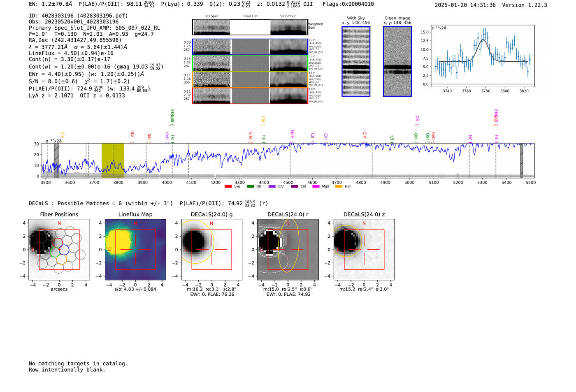The image size is (576, 392).
Task: Click the 2025-01-20 14:31:36 timestamp
Action: [465, 5]
